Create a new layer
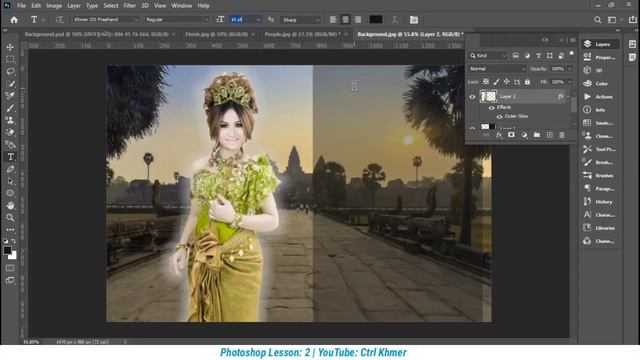This screenshot has height=360, width=640. pos(549,135)
